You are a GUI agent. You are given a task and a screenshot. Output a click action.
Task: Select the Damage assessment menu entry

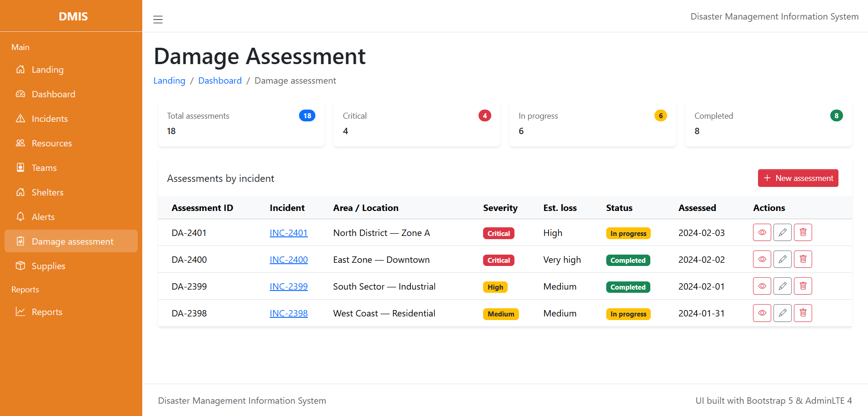pyautogui.click(x=72, y=241)
